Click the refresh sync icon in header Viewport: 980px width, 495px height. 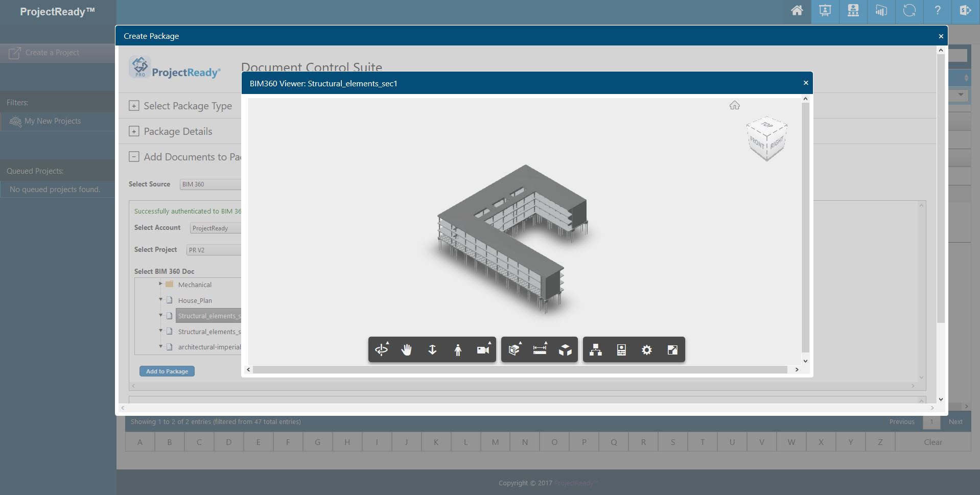909,11
